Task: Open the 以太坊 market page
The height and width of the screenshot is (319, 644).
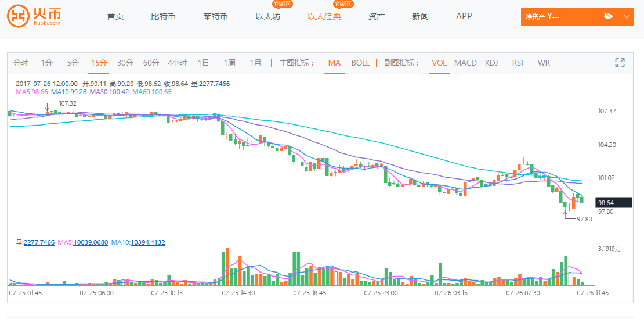Action: [x=267, y=16]
